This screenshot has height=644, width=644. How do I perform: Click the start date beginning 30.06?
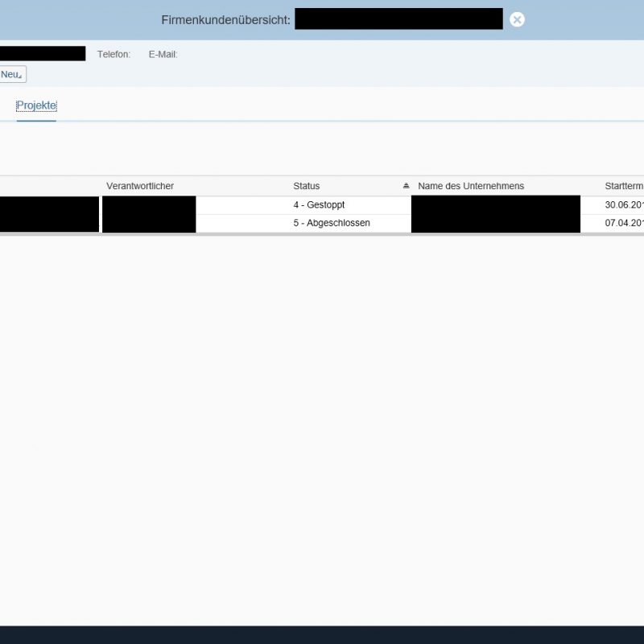[x=624, y=205]
